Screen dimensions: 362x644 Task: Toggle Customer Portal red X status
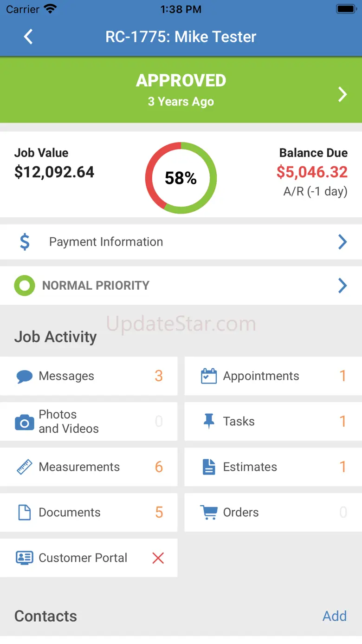[x=158, y=558]
